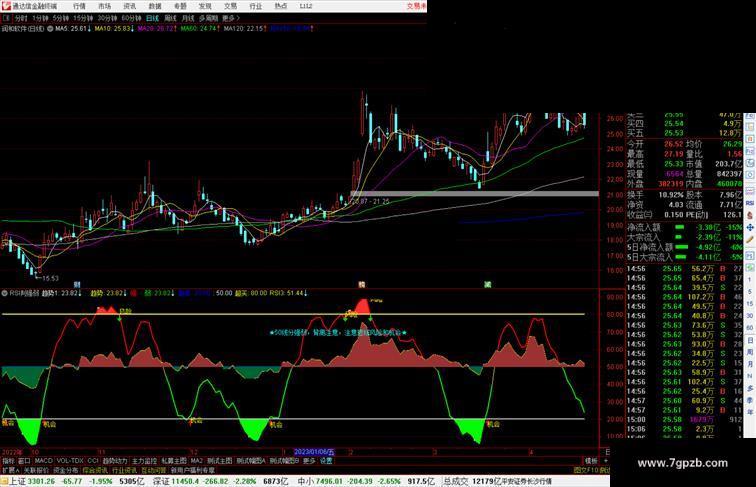This screenshot has height=487, width=756.
Task: Select the 多周期 multi-period view
Action: [x=208, y=18]
